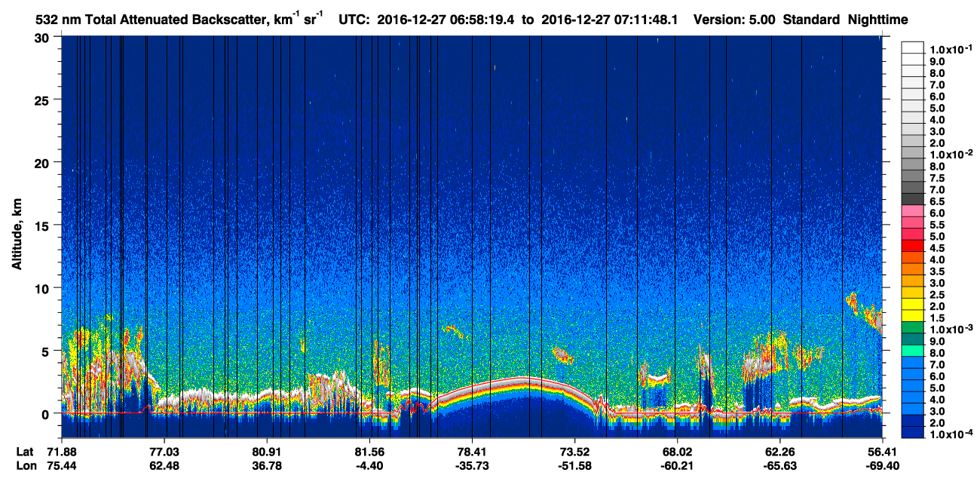This screenshot has height=503, width=980.
Task: Click the dome-shaped surface return in plot
Action: [522, 383]
